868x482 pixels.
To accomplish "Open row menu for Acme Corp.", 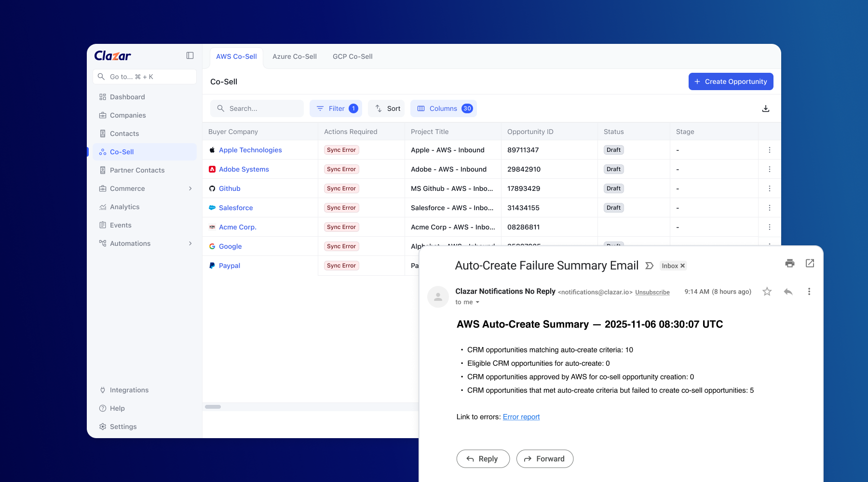I will [770, 227].
